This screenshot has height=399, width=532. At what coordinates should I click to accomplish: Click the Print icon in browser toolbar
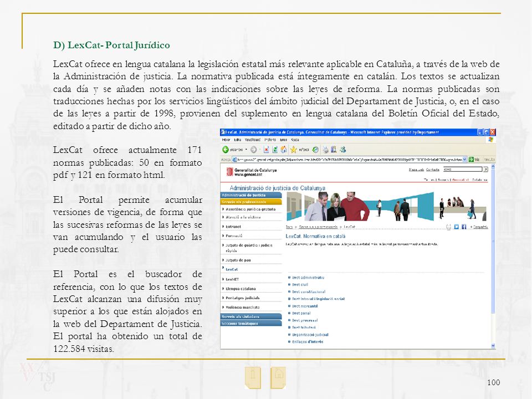(326, 150)
